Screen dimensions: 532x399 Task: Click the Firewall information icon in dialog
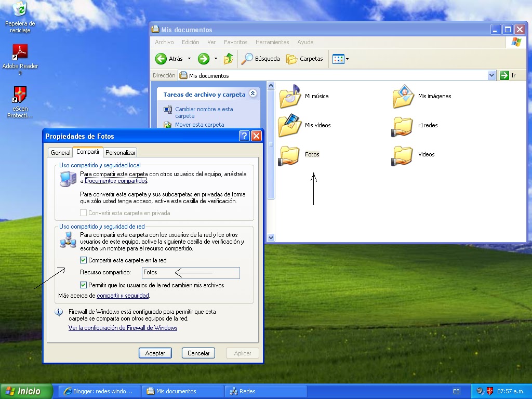(59, 312)
